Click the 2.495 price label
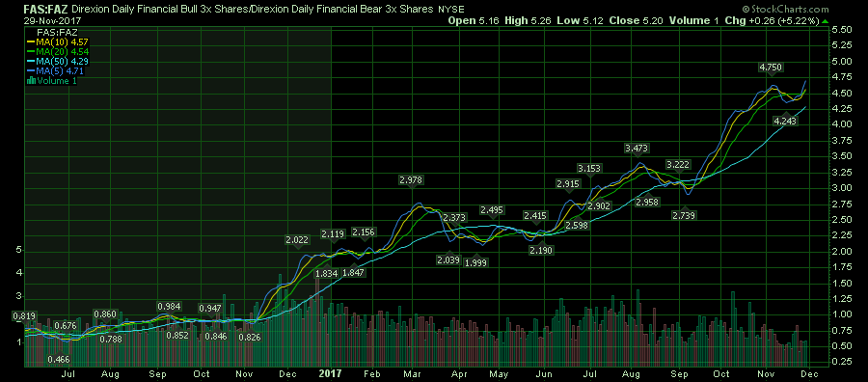 (492, 210)
